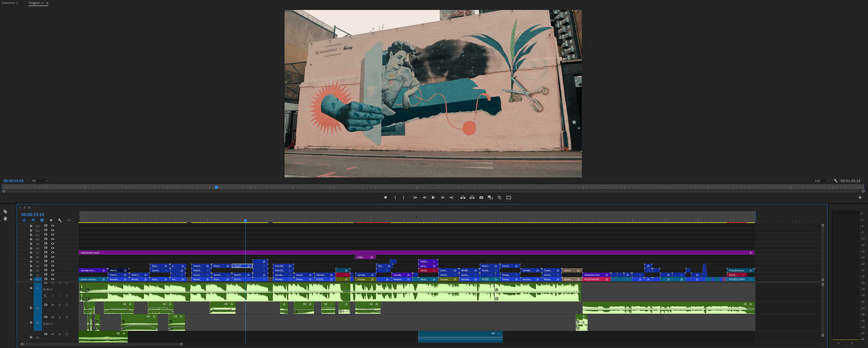Click the Extract button
The width and height of the screenshot is (868, 348).
[x=472, y=197]
